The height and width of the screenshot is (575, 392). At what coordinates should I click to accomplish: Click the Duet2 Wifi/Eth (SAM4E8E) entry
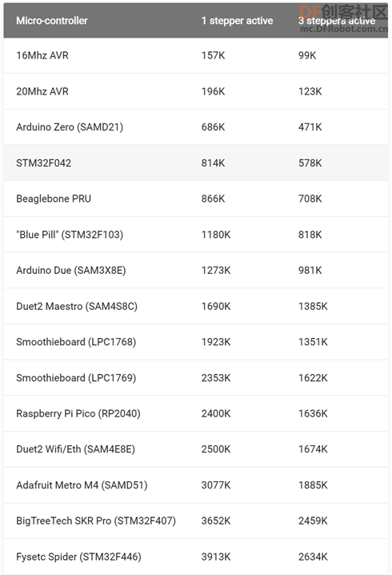click(x=75, y=449)
